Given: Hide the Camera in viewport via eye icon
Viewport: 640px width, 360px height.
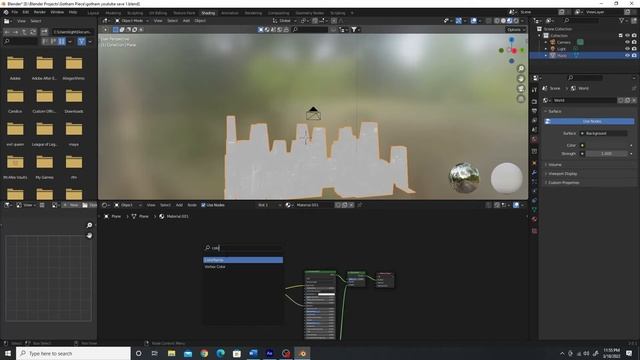Looking at the screenshot, I should click(x=627, y=42).
